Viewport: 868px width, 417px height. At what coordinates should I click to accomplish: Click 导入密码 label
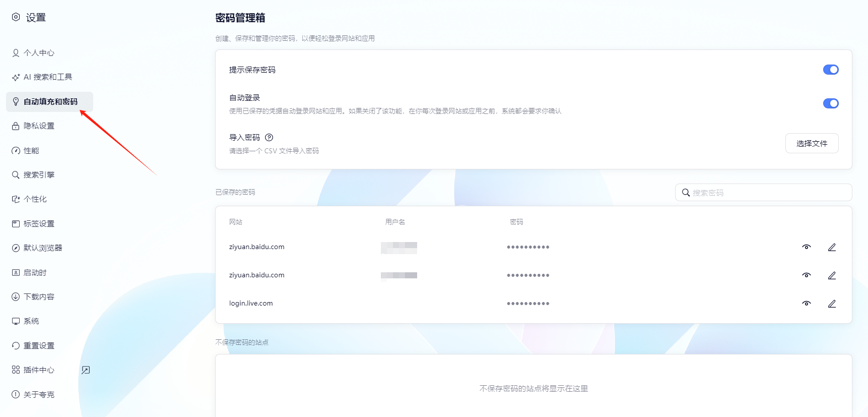coord(244,138)
